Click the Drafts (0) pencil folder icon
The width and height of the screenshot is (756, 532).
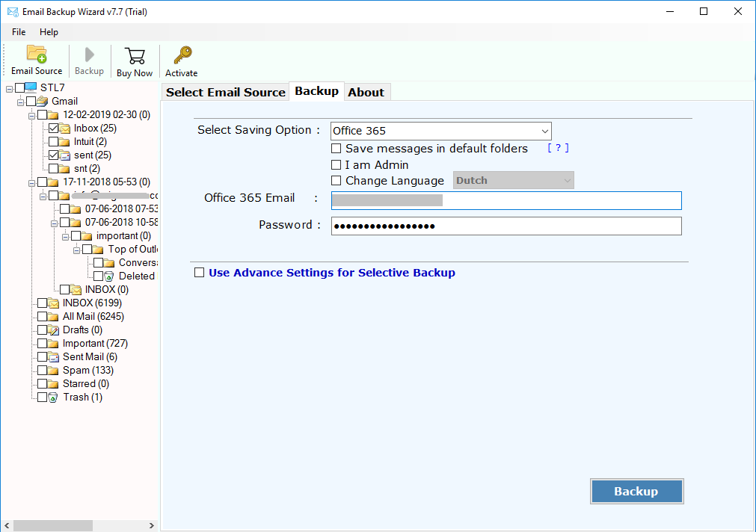pos(54,330)
